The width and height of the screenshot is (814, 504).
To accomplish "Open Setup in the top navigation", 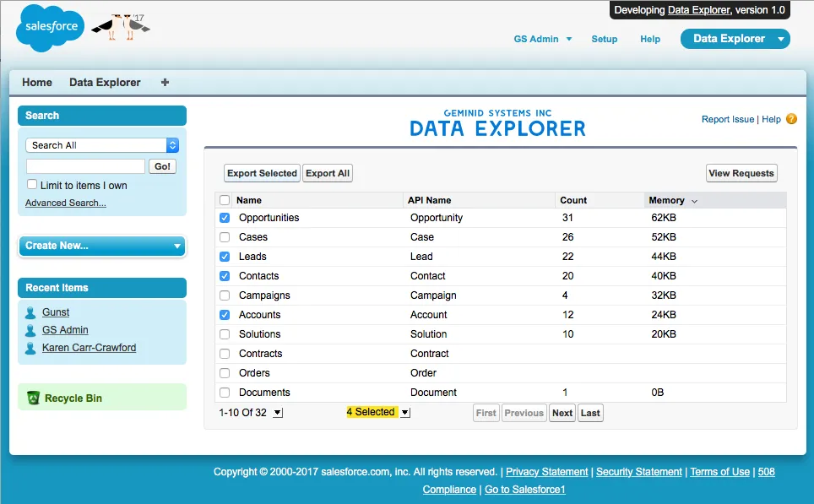I will [x=605, y=39].
